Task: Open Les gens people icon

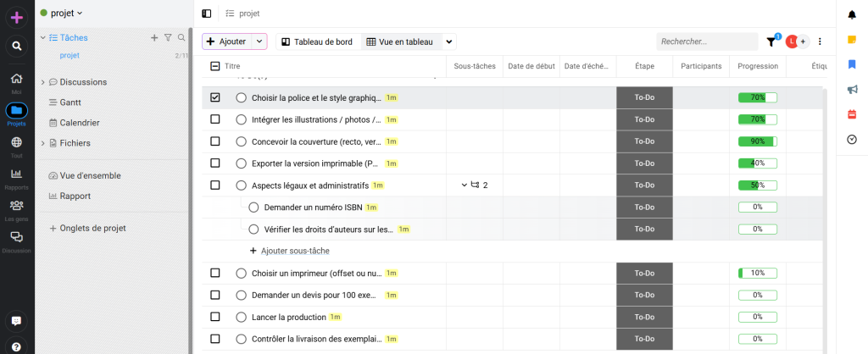Action: pos(17,205)
